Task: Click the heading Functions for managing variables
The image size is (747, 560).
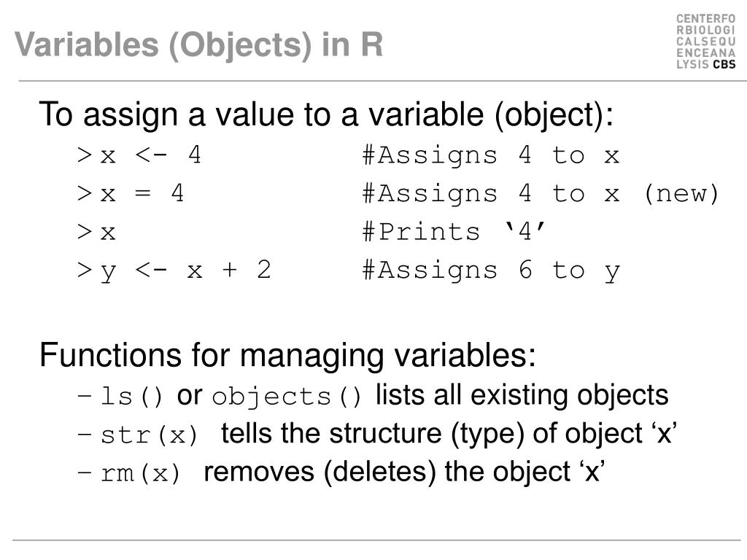Action: [287, 355]
